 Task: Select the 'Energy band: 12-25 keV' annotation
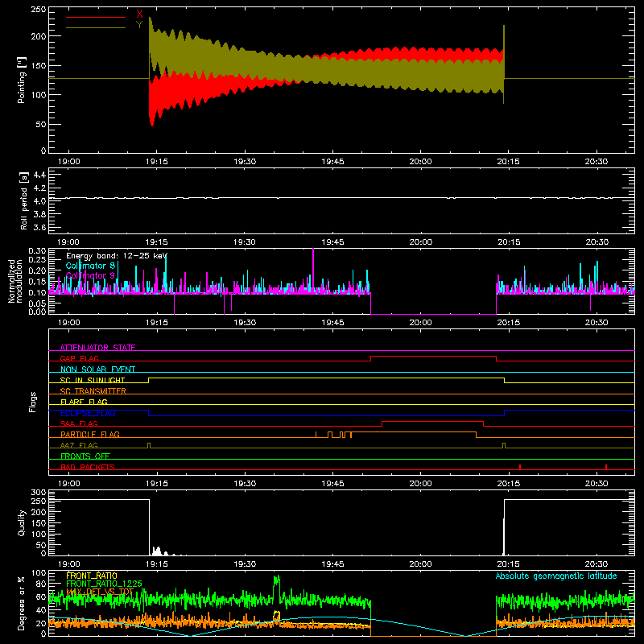[117, 256]
